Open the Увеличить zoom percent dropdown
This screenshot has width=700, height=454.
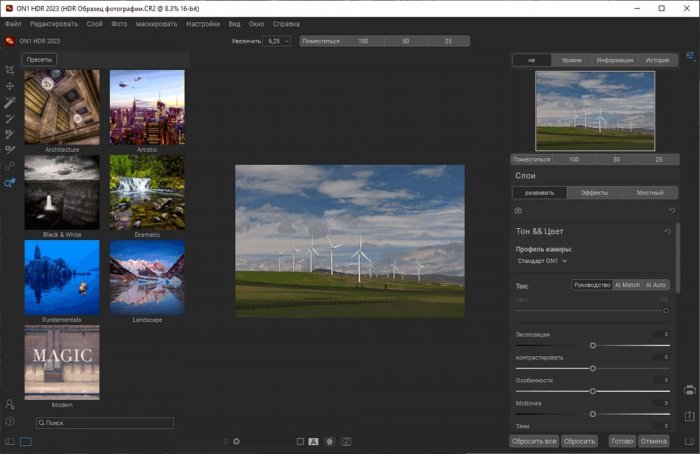point(277,41)
